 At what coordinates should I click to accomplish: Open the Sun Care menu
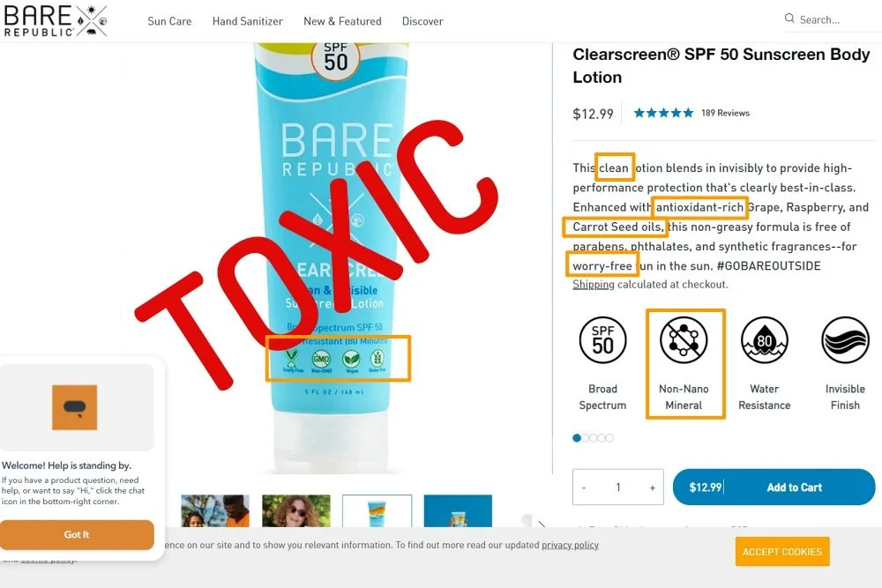(169, 21)
